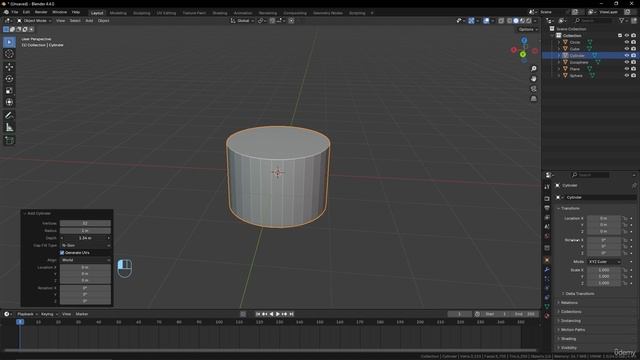Click the viewport pan hand icon
640x360 pixels.
[533, 78]
